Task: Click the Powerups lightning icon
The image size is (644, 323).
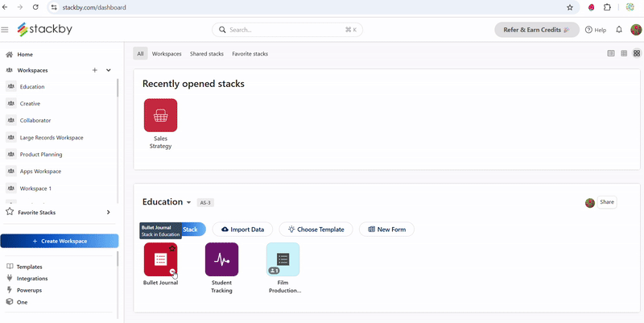Action: click(x=10, y=290)
